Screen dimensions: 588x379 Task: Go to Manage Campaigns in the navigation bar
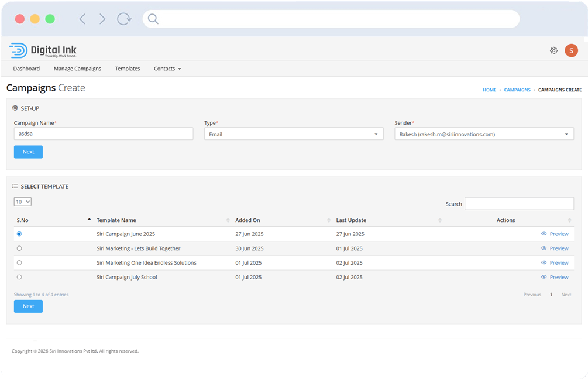[x=77, y=69]
